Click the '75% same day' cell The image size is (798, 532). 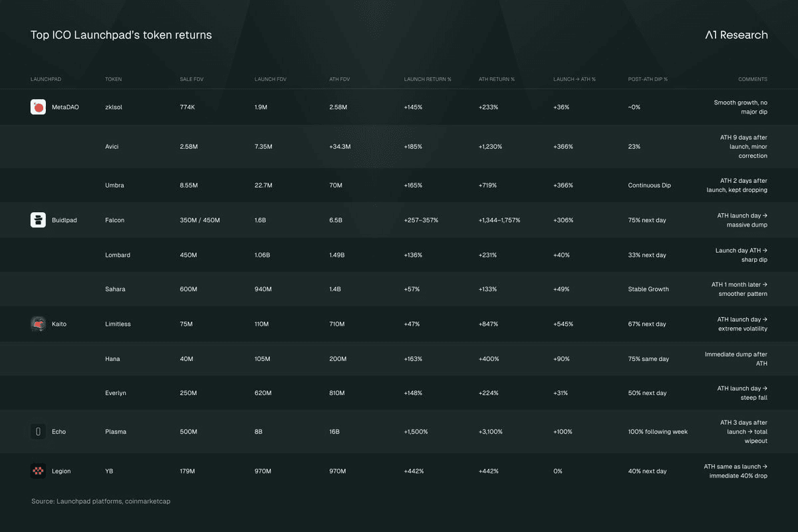coord(648,358)
